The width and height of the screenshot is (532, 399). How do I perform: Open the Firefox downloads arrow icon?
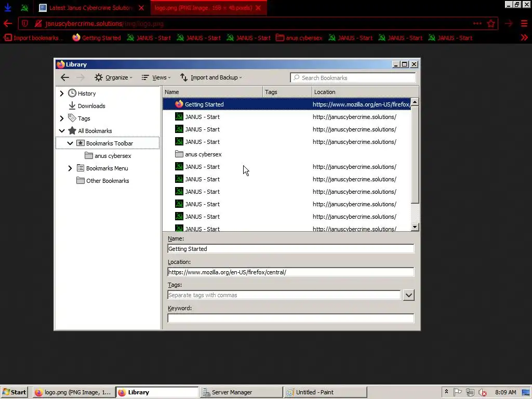coord(7,7)
